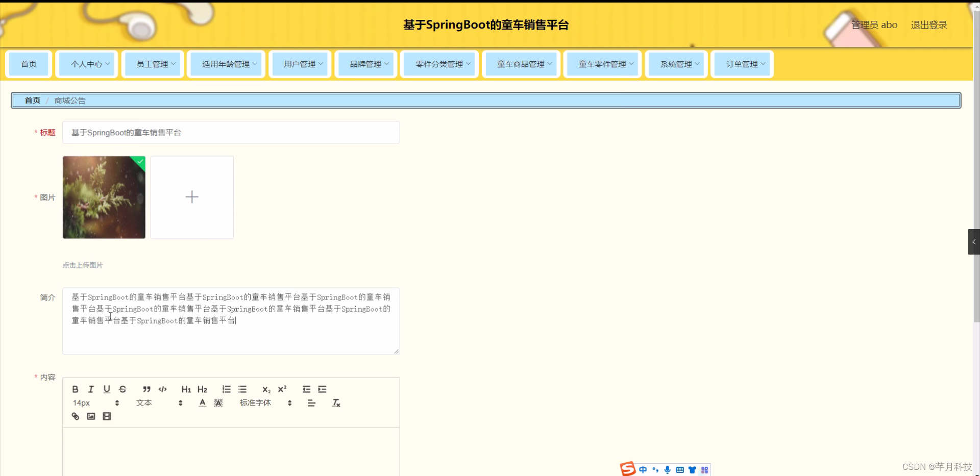Open the 童车商品管理 menu
Image resolution: width=980 pixels, height=476 pixels.
click(x=521, y=64)
